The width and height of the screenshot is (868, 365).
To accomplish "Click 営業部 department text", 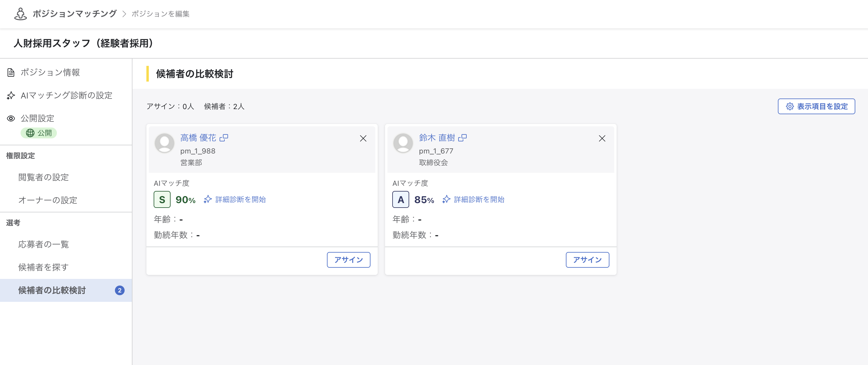I will (191, 163).
